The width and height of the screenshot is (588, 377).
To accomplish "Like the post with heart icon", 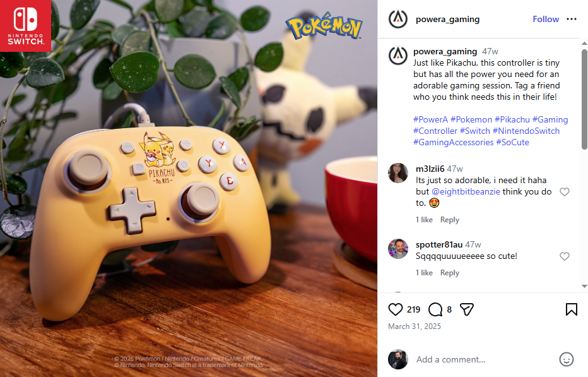I will tap(395, 309).
